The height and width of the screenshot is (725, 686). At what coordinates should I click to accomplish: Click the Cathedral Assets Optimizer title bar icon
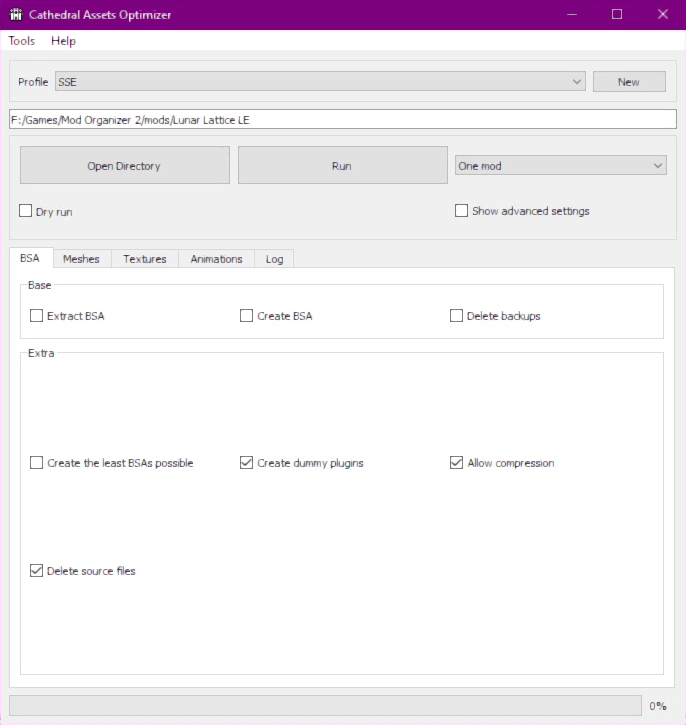coord(16,14)
